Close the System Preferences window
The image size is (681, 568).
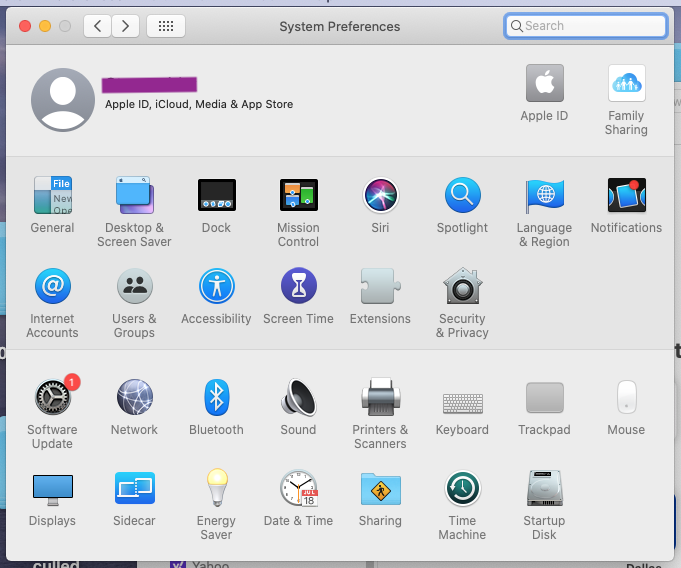tap(25, 26)
